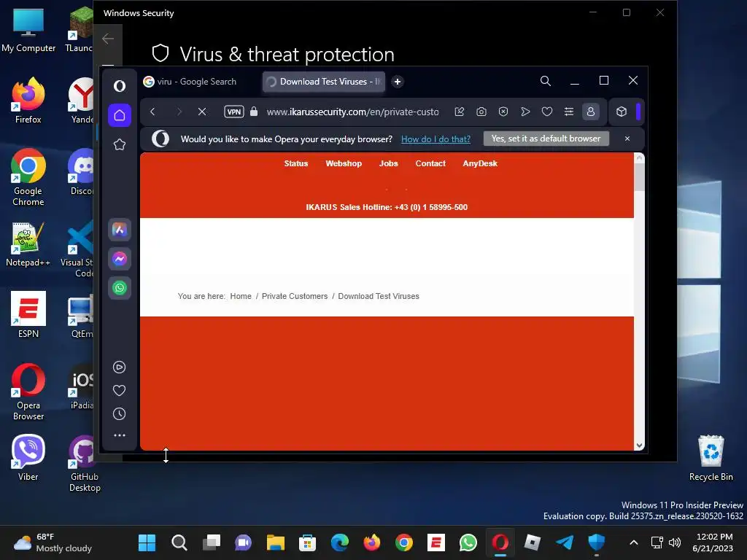This screenshot has width=747, height=560.
Task: Open sidebar setup three dots
Action: (119, 435)
